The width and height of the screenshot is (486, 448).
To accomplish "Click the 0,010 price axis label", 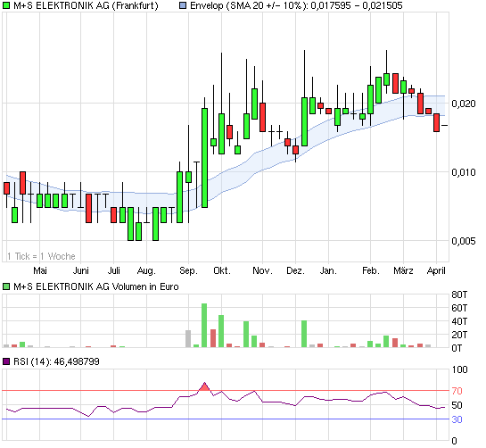I will click(463, 172).
